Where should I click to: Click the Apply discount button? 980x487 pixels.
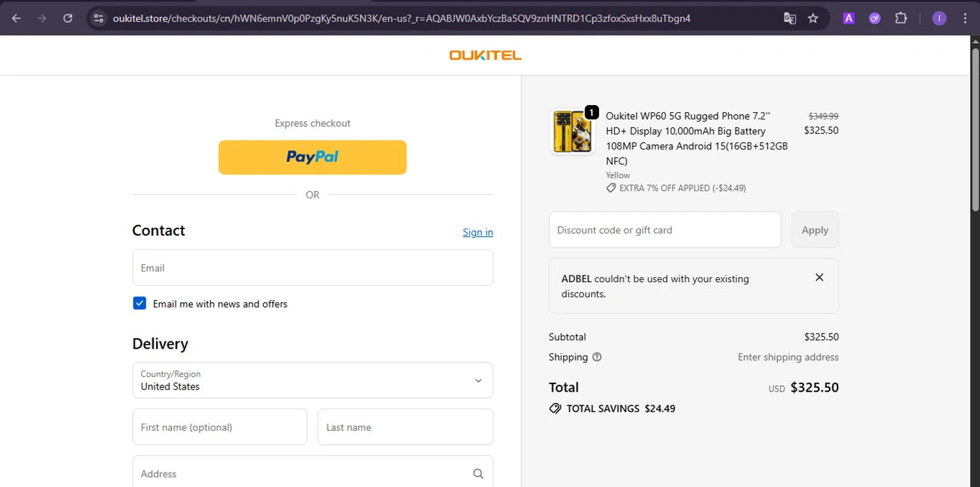pos(815,230)
